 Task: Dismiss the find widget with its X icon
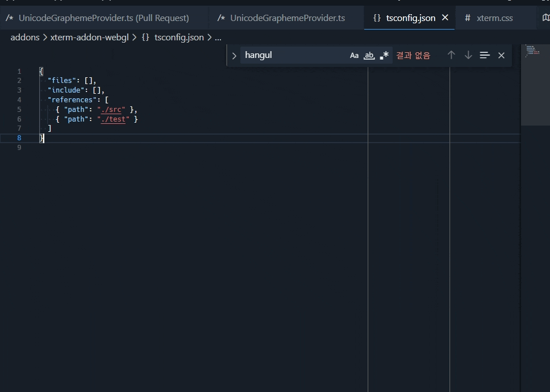(501, 55)
